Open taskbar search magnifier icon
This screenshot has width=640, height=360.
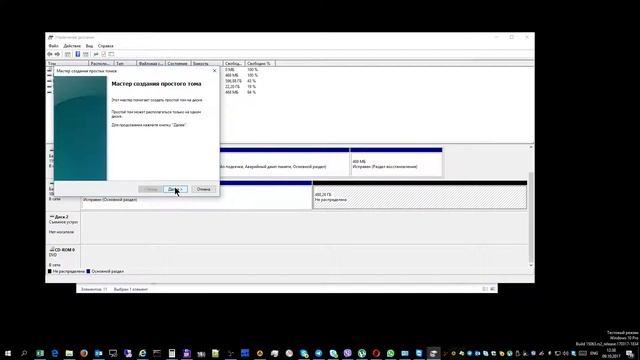click(x=24, y=353)
